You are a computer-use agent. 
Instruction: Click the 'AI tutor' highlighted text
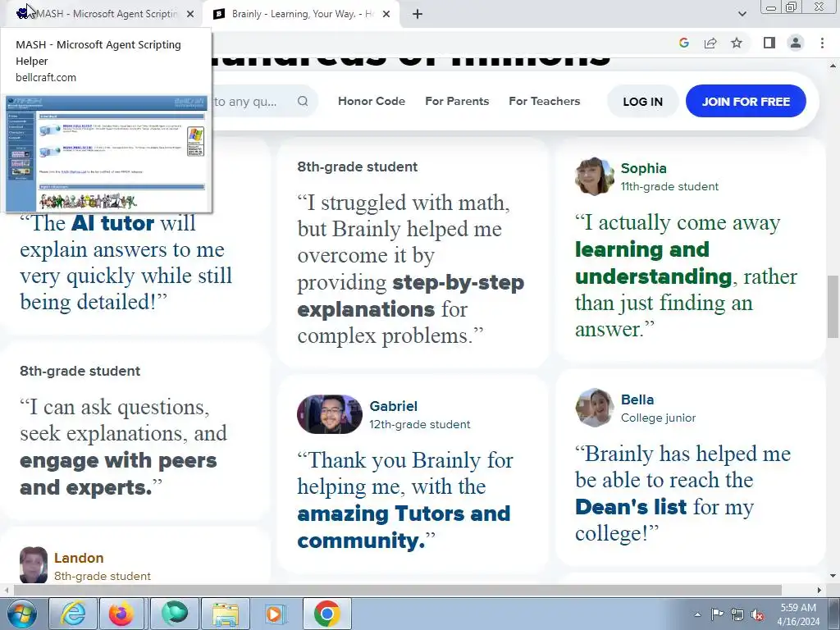coord(112,223)
